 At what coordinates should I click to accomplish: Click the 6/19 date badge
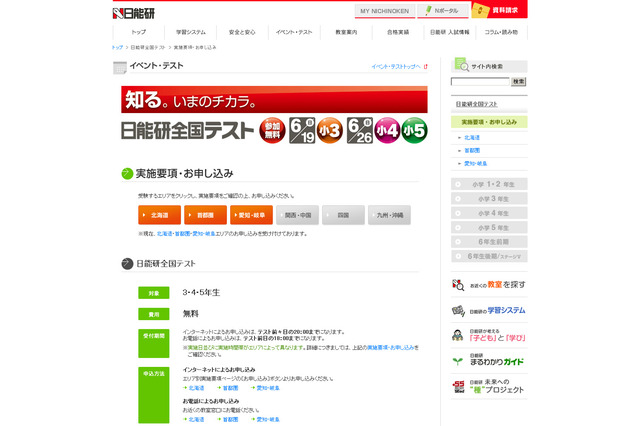302,131
